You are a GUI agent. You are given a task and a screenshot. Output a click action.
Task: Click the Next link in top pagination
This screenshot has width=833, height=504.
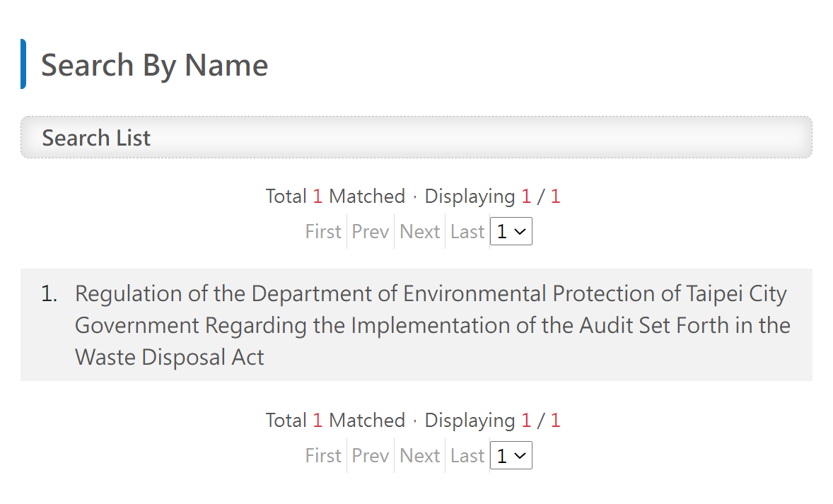coord(419,231)
